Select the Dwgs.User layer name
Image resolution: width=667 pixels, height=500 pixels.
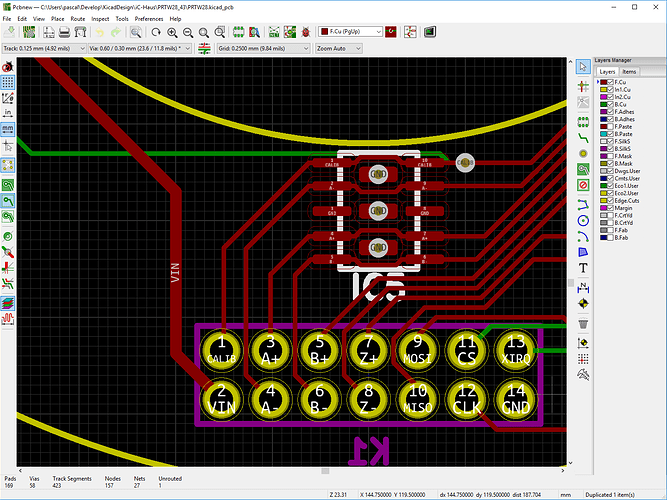[627, 171]
